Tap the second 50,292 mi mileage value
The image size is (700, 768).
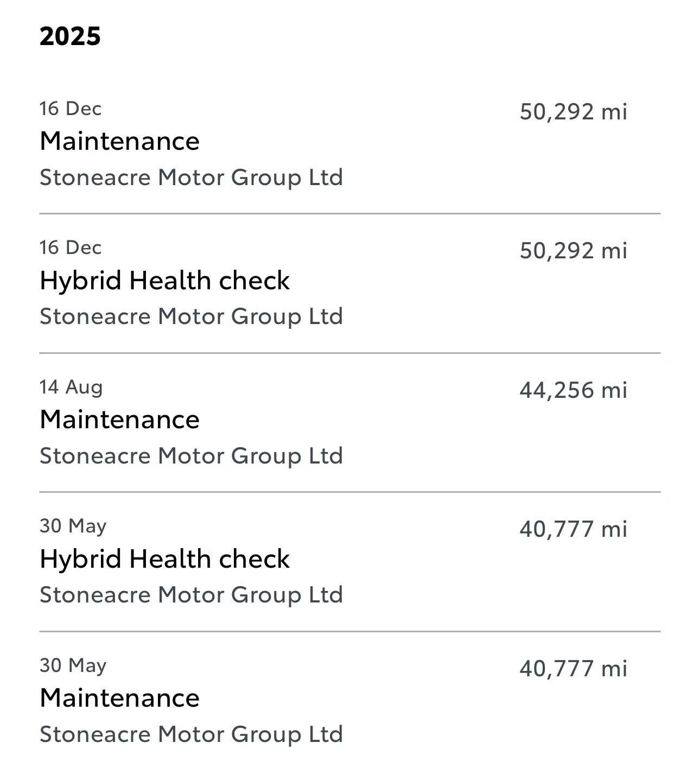tap(573, 251)
